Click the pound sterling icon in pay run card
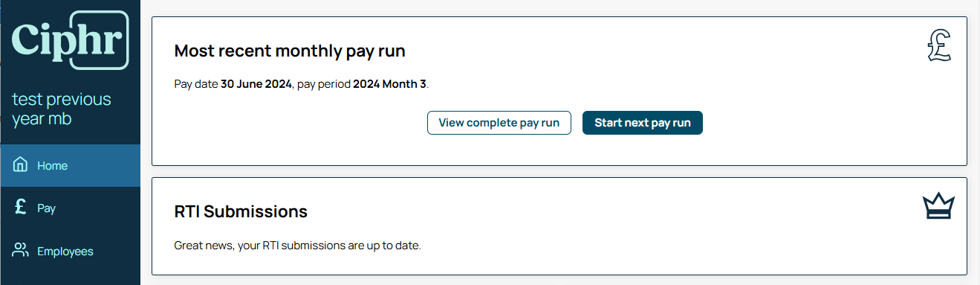The image size is (980, 285). point(939,48)
